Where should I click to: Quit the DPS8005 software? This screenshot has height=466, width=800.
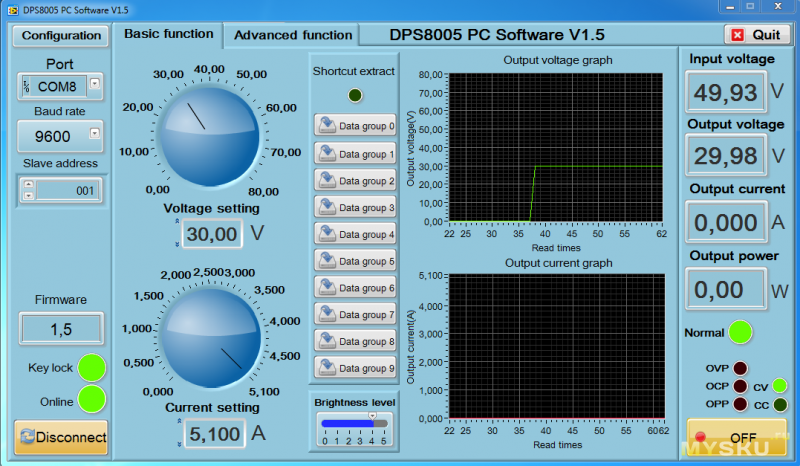757,35
